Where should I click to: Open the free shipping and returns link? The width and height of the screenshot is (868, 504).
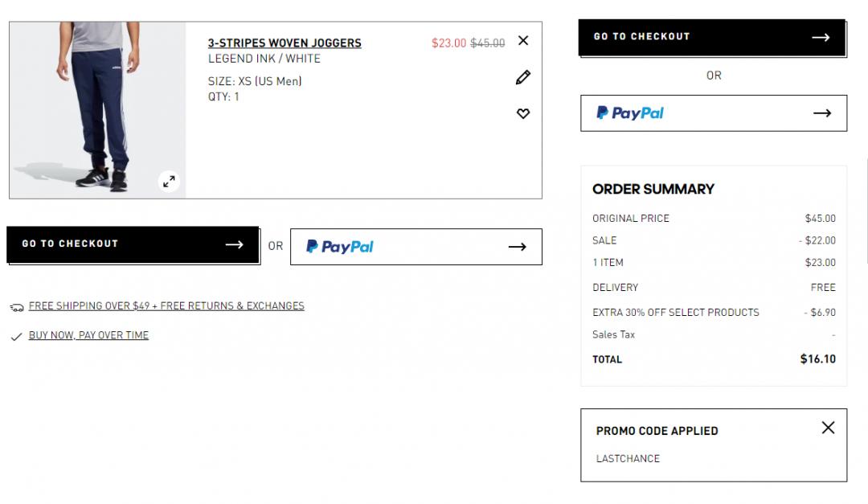coord(166,306)
